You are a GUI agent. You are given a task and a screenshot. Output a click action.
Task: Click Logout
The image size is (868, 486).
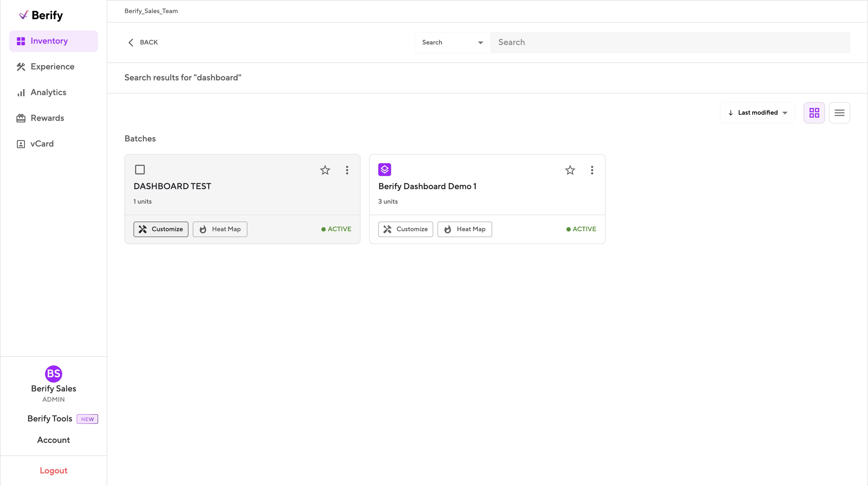click(54, 470)
